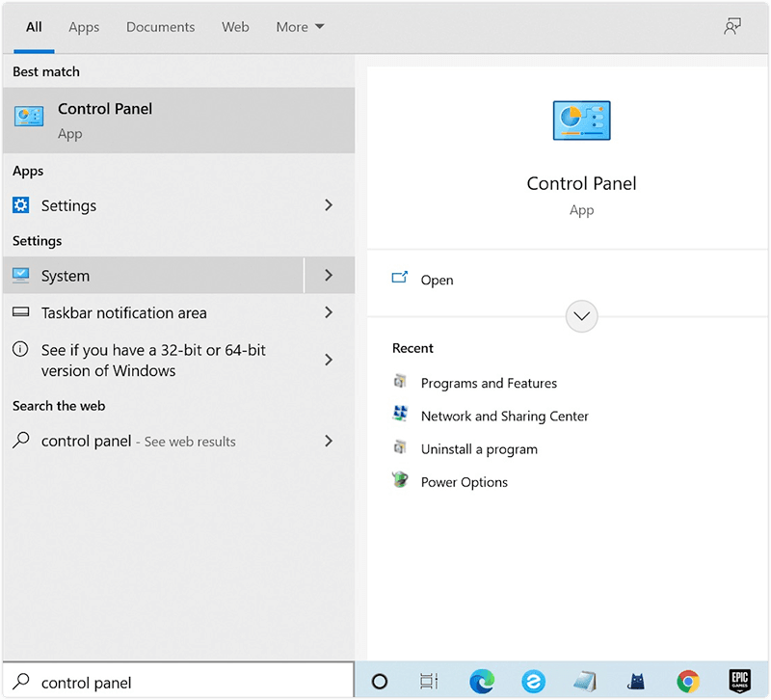The image size is (771, 700).
Task: Click the Open action icon
Action: tap(399, 278)
